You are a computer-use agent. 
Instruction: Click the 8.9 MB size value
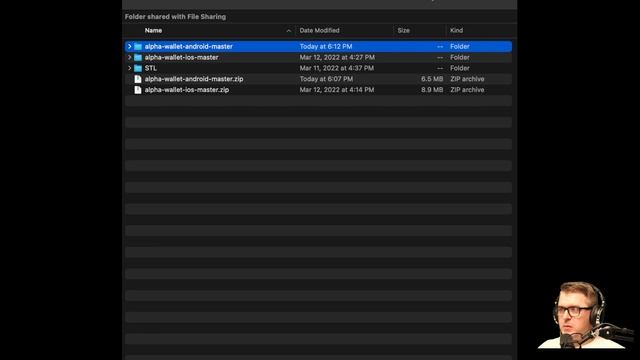coord(432,90)
